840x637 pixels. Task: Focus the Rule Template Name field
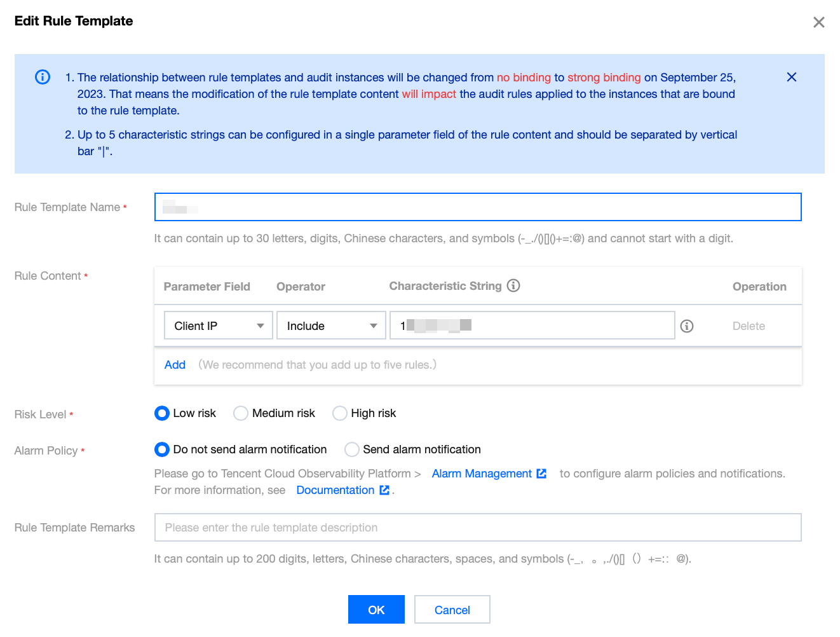click(x=477, y=207)
